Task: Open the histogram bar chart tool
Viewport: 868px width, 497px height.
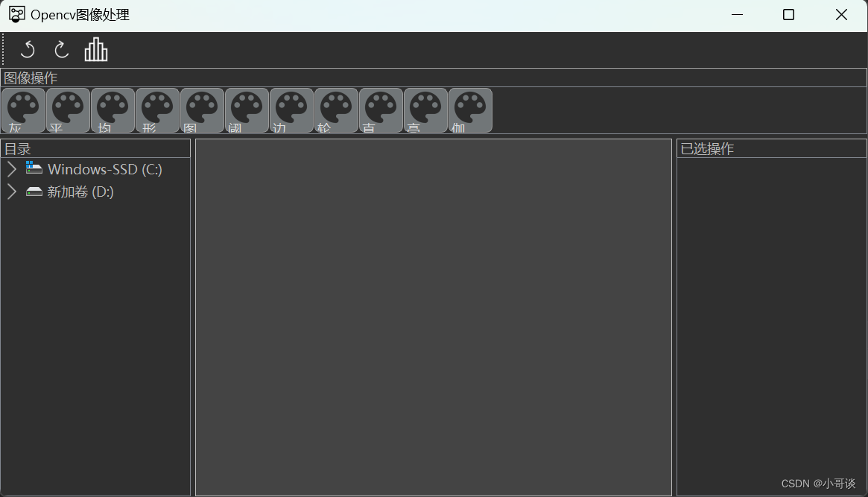Action: coord(96,49)
